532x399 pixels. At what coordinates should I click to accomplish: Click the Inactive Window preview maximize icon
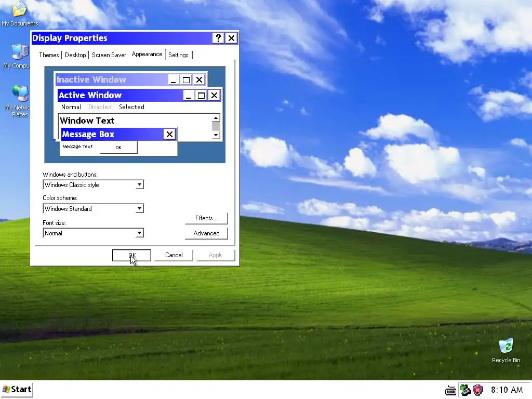pyautogui.click(x=187, y=80)
